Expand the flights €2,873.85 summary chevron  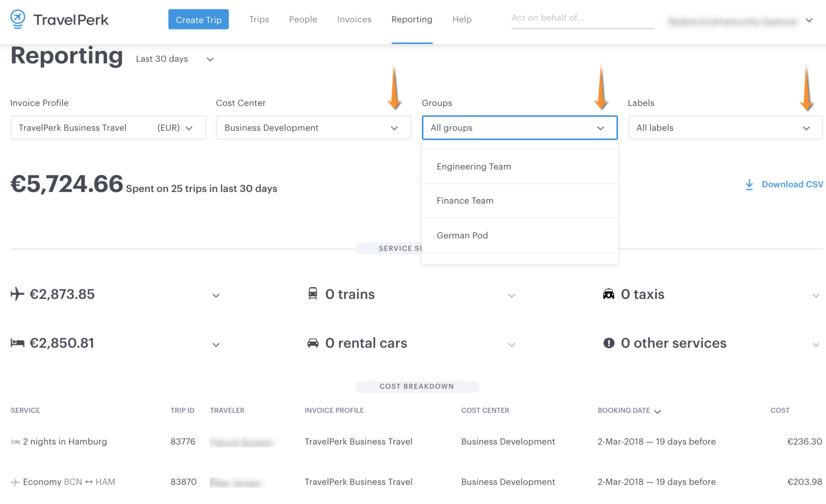[x=216, y=296]
